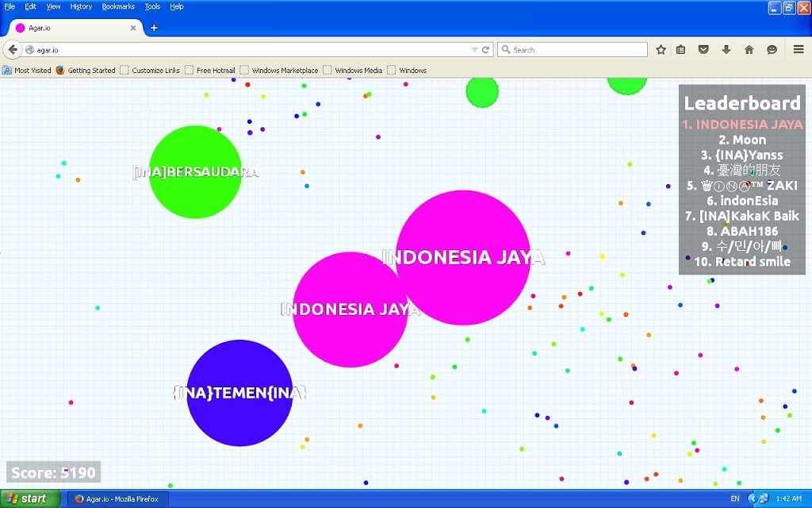Open the History menu

pyautogui.click(x=81, y=6)
